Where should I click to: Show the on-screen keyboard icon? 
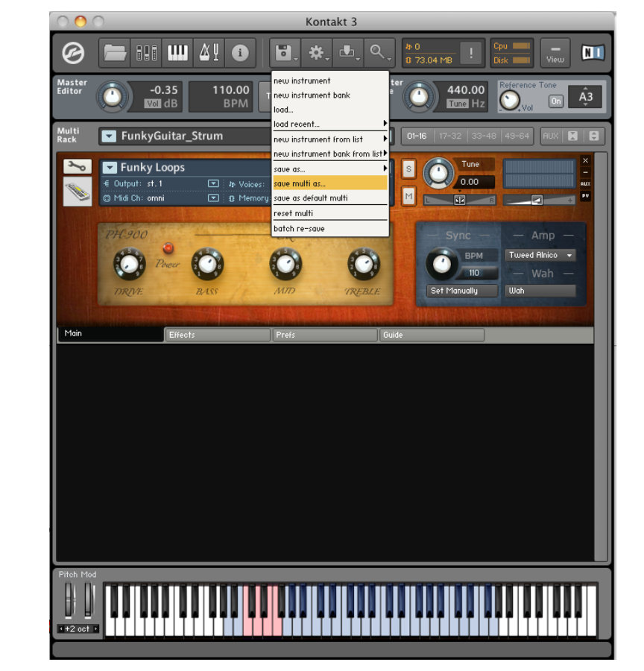point(177,53)
